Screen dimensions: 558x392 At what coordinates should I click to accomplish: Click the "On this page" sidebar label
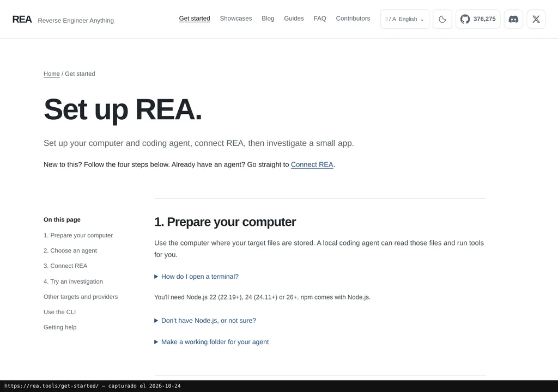tap(62, 219)
